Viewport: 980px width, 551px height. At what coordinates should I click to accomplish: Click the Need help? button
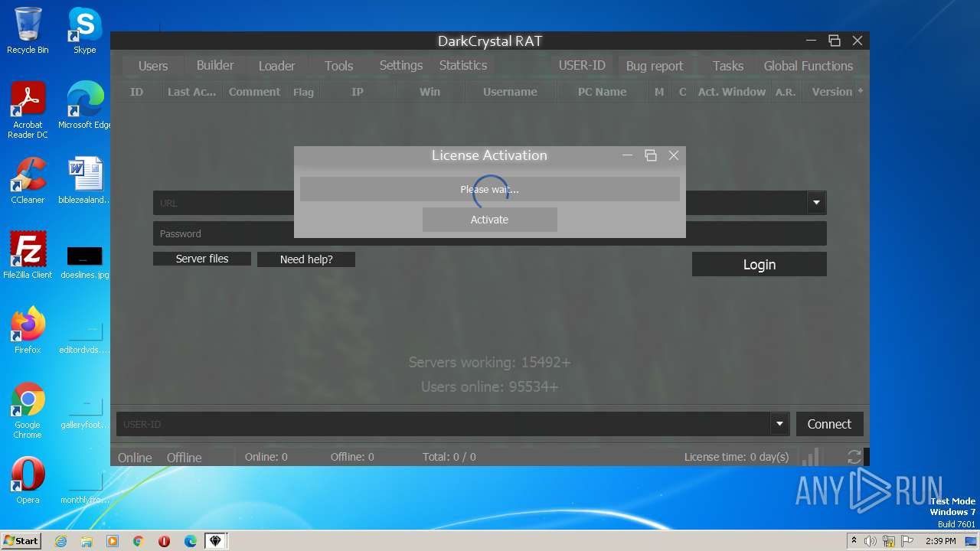306,259
